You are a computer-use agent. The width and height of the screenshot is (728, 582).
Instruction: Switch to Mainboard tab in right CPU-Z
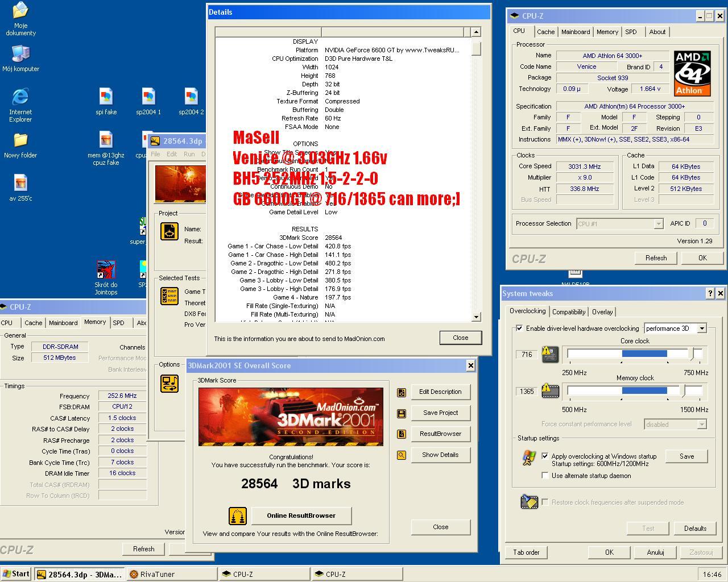point(576,32)
